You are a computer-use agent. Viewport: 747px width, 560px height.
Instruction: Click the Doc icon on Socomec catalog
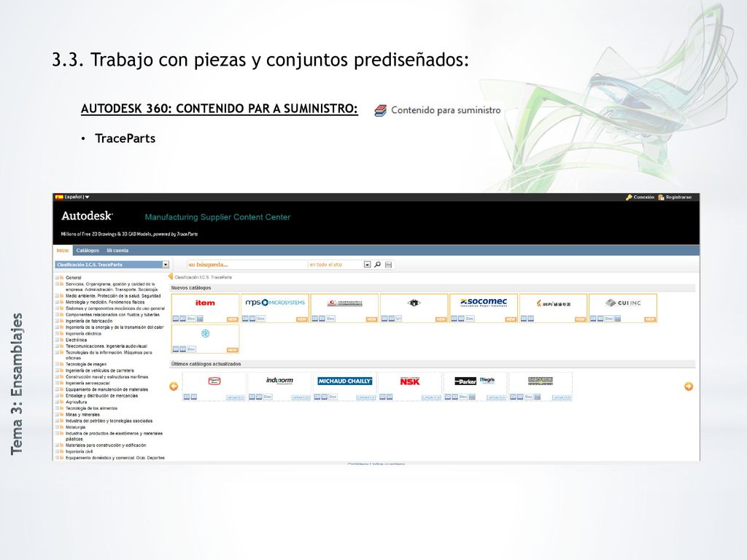click(x=470, y=319)
